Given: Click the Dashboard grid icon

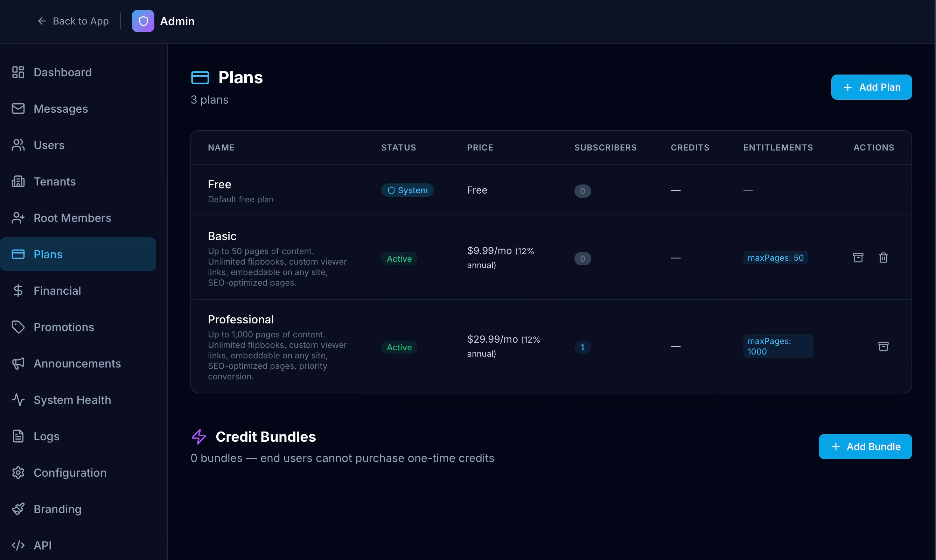Looking at the screenshot, I should (18, 72).
